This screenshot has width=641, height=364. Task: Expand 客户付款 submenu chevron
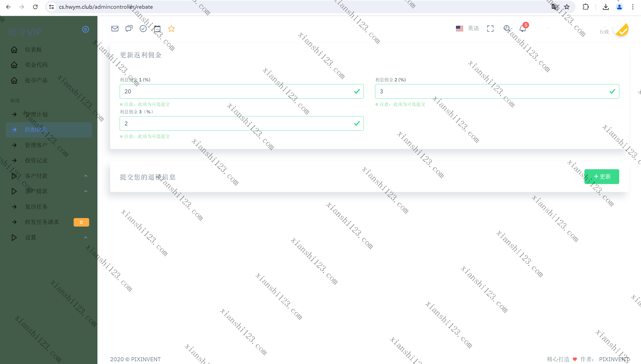point(86,176)
